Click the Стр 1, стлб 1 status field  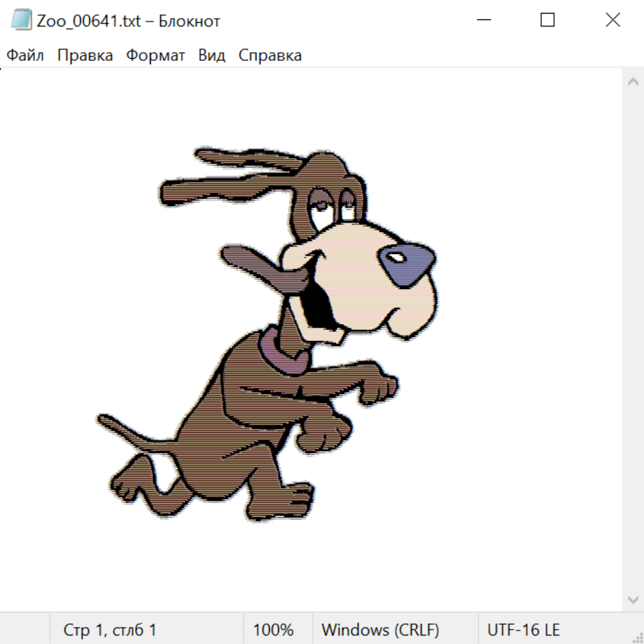(110, 630)
